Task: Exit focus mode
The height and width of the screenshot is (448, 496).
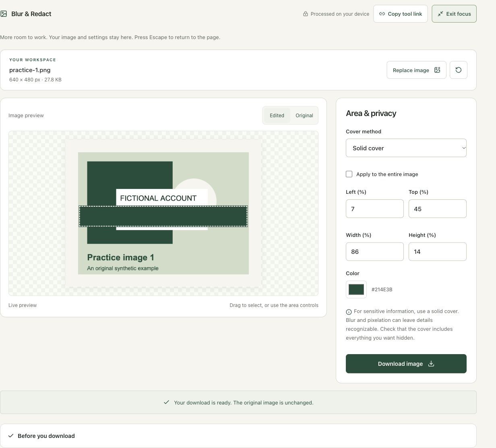Action: (x=454, y=14)
